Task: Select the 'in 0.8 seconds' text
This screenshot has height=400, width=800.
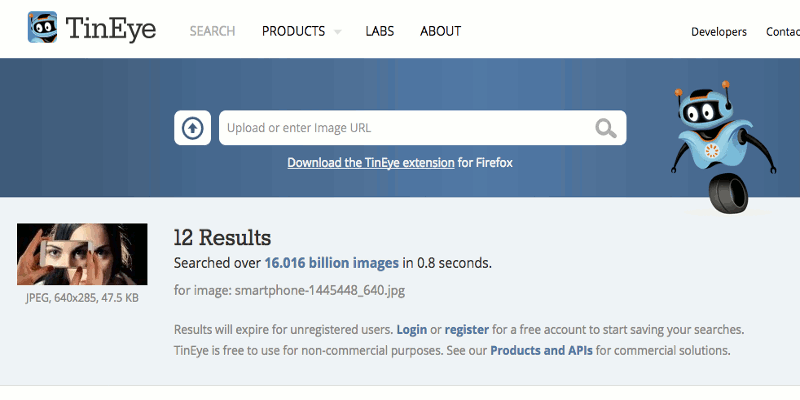Action: 447,263
